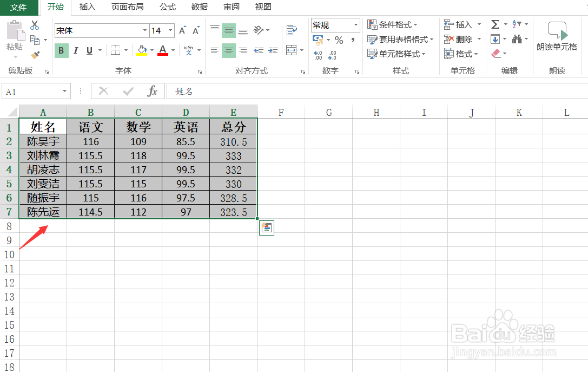Viewport: 588px width, 372px height.
Task: Click Sort and Filter icon
Action: tap(517, 24)
